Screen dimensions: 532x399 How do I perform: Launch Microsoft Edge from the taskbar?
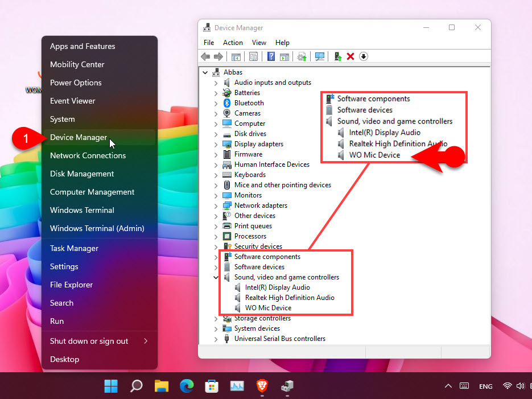coord(187,386)
